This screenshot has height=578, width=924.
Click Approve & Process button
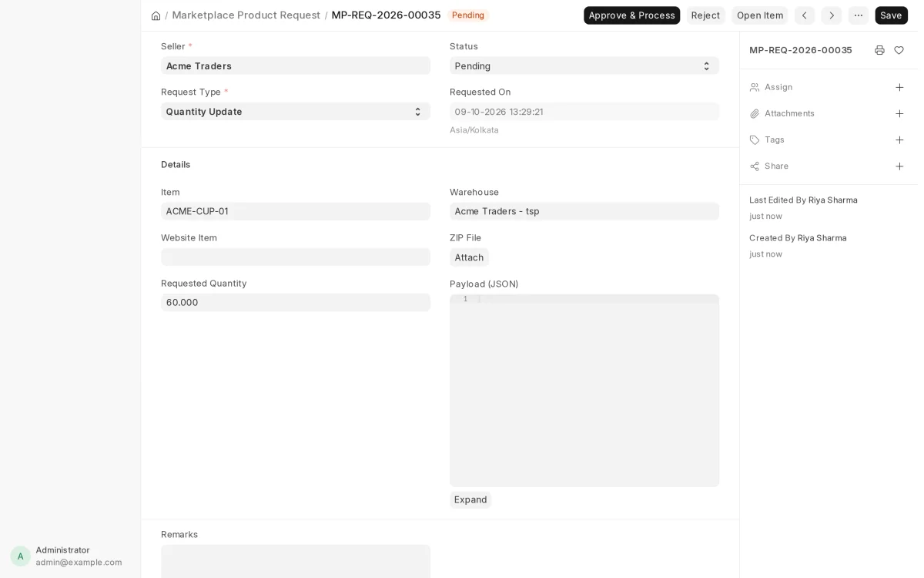631,15
